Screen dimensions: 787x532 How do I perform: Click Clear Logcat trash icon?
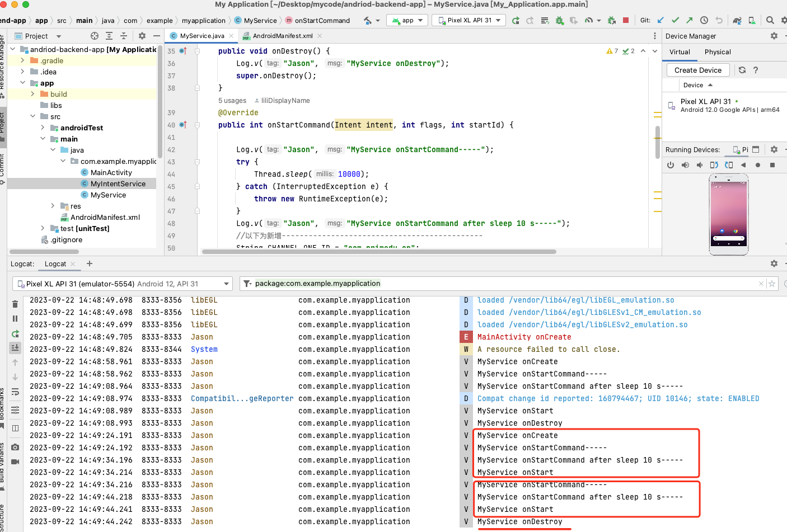coord(15,304)
